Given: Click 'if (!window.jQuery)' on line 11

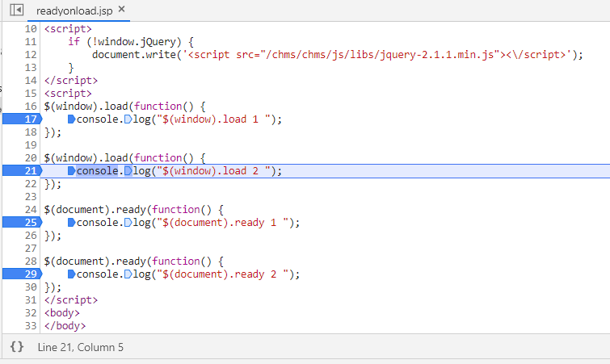Looking at the screenshot, I should click(124, 42).
